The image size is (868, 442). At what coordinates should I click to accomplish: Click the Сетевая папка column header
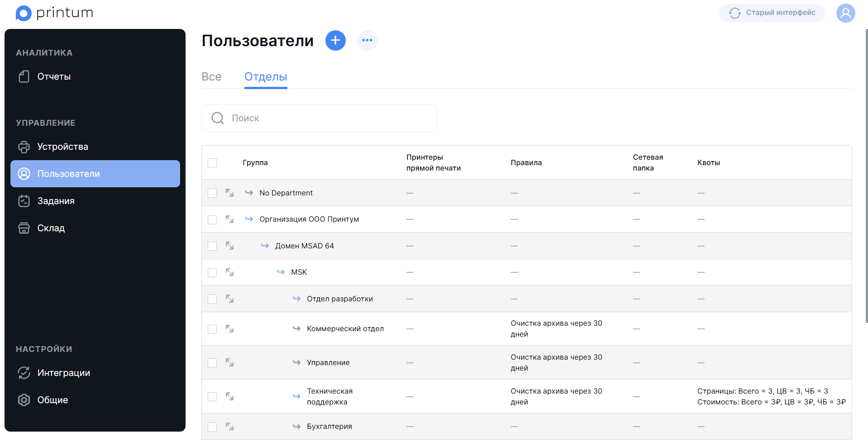(648, 163)
